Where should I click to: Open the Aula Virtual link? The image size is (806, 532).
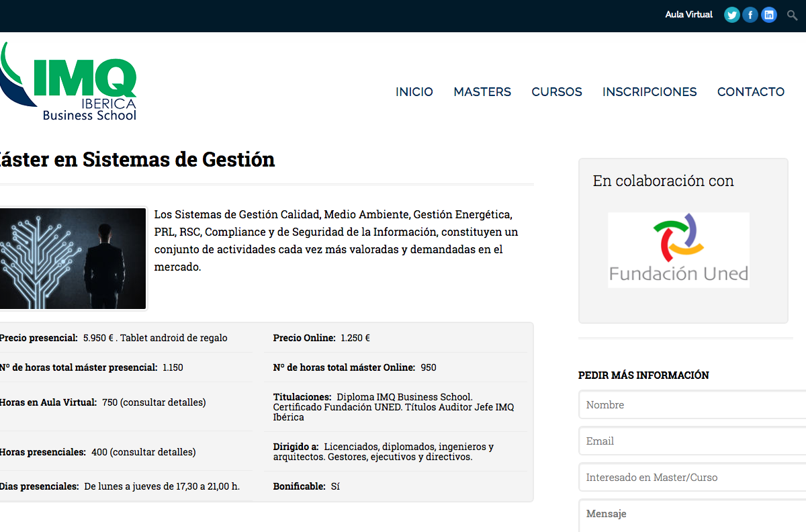coord(688,15)
